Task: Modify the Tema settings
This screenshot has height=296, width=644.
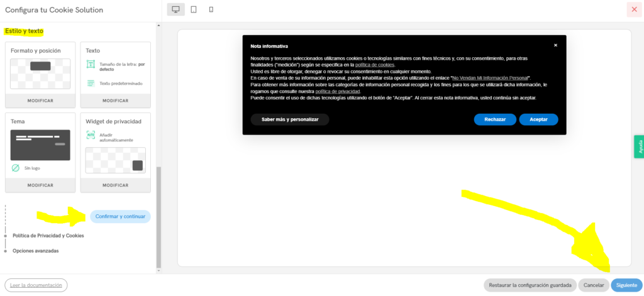Action: pyautogui.click(x=40, y=185)
